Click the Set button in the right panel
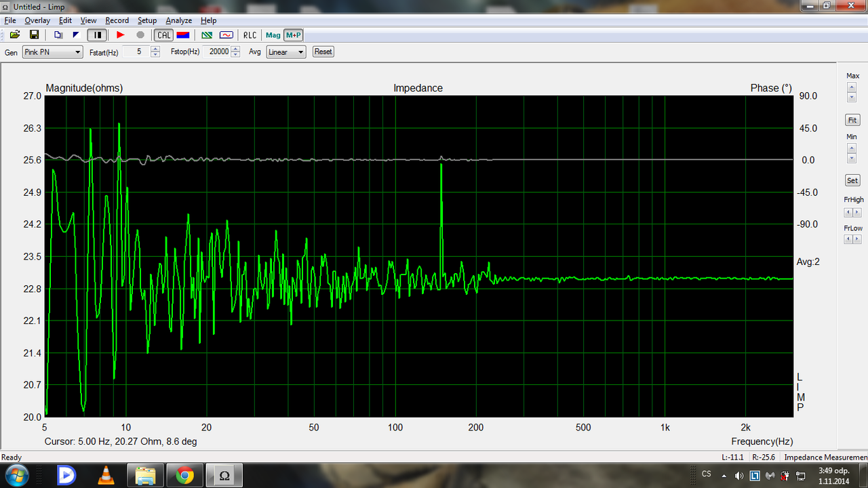 [x=852, y=180]
